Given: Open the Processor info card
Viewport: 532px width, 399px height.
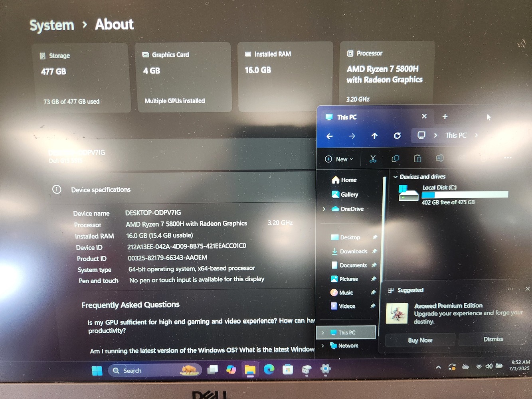Looking at the screenshot, I should pos(386,73).
